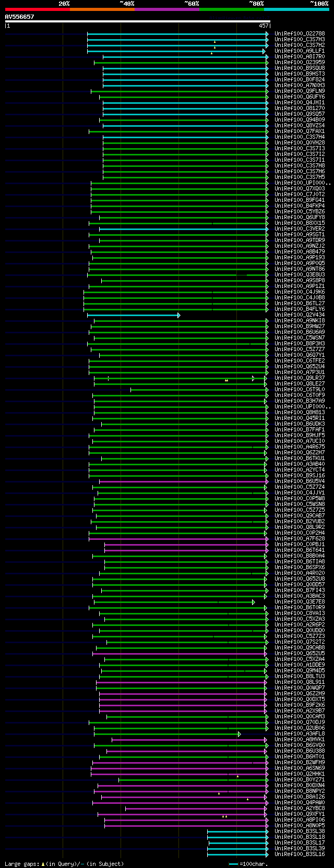
Task: Click the label UniRef100_C4JJV1
Action: [x=300, y=493]
